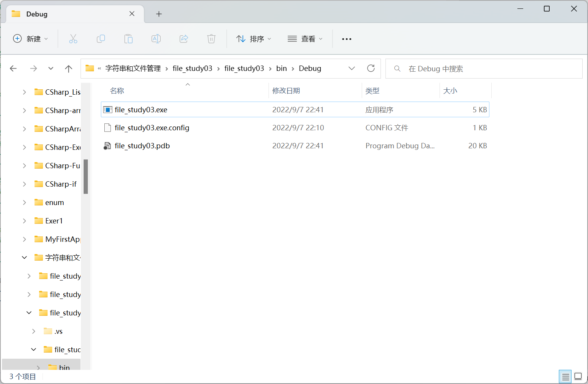Switch to large icons view in status bar
Viewport: 588px width, 384px height.
point(578,377)
